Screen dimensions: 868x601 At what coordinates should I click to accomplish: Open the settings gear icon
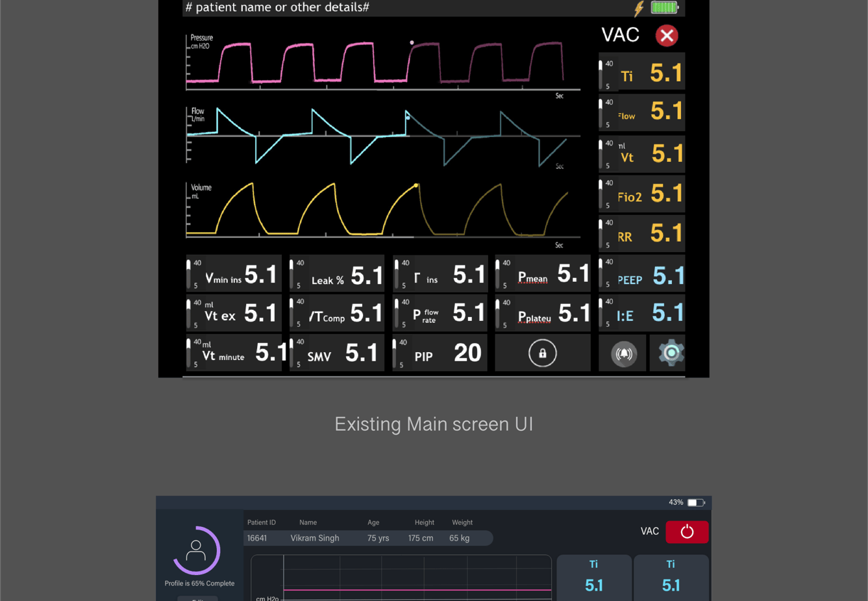(x=671, y=353)
